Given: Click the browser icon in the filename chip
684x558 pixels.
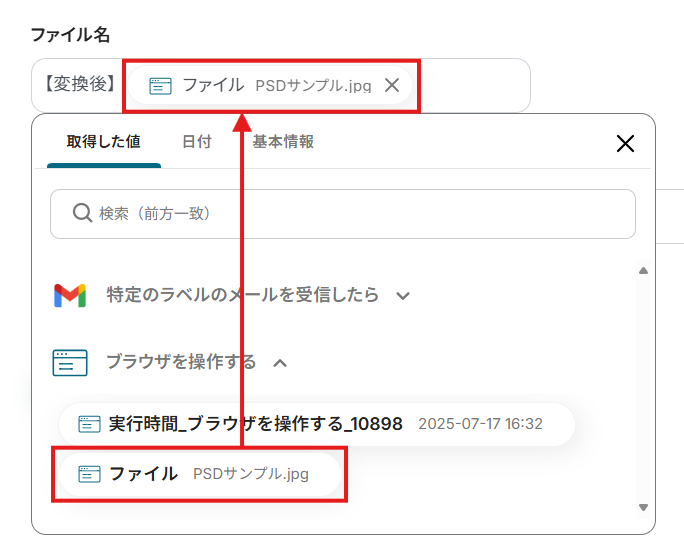Looking at the screenshot, I should point(160,86).
